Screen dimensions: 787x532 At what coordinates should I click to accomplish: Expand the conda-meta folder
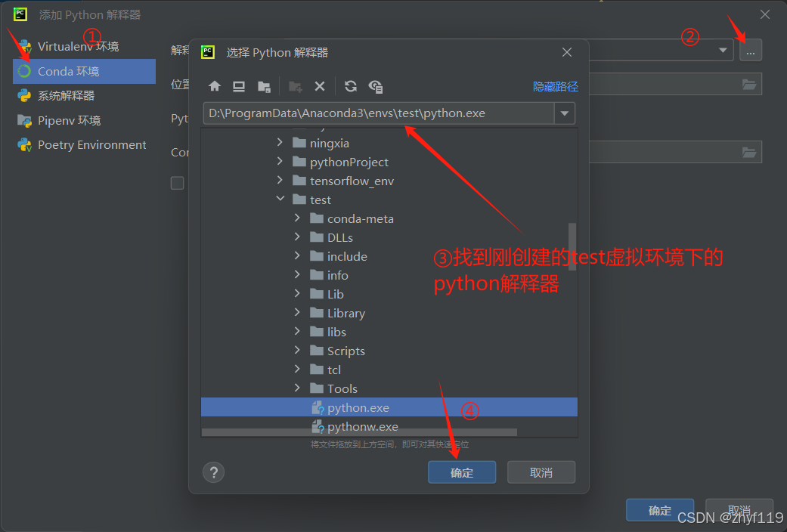click(297, 218)
